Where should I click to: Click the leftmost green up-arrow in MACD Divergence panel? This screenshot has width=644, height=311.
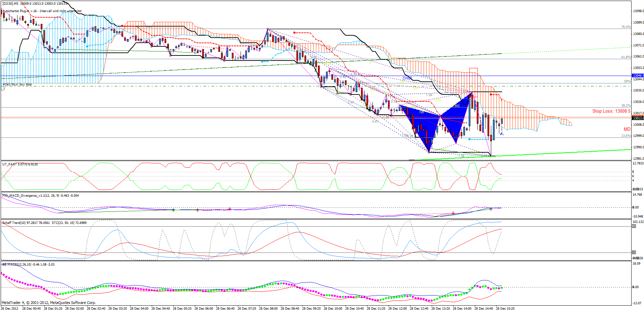(173, 210)
